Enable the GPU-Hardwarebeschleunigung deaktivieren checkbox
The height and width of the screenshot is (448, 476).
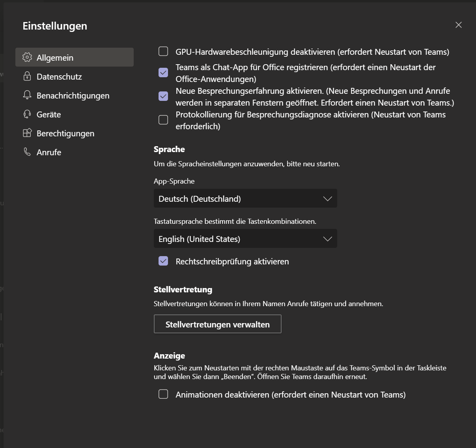[x=163, y=51]
